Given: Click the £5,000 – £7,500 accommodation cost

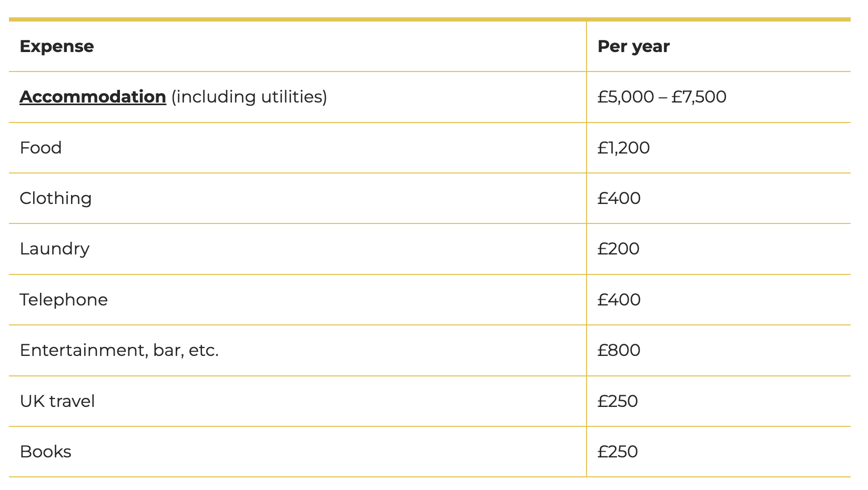Looking at the screenshot, I should click(x=662, y=97).
